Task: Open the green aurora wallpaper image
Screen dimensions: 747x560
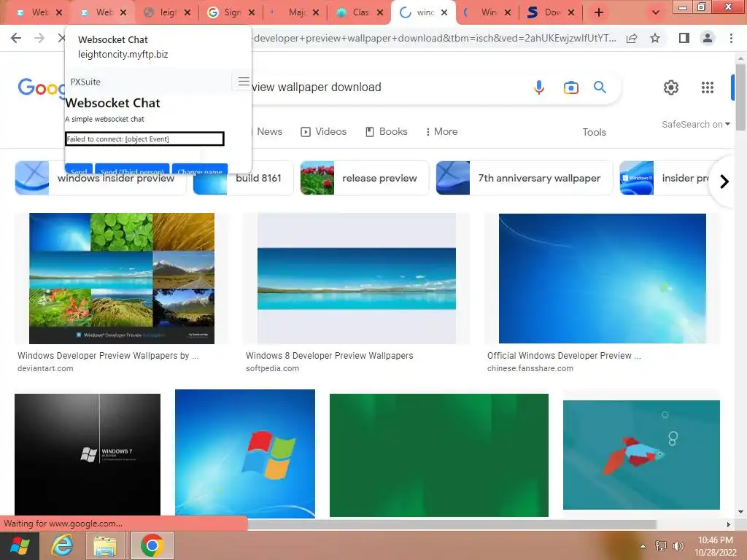Action: [x=438, y=455]
